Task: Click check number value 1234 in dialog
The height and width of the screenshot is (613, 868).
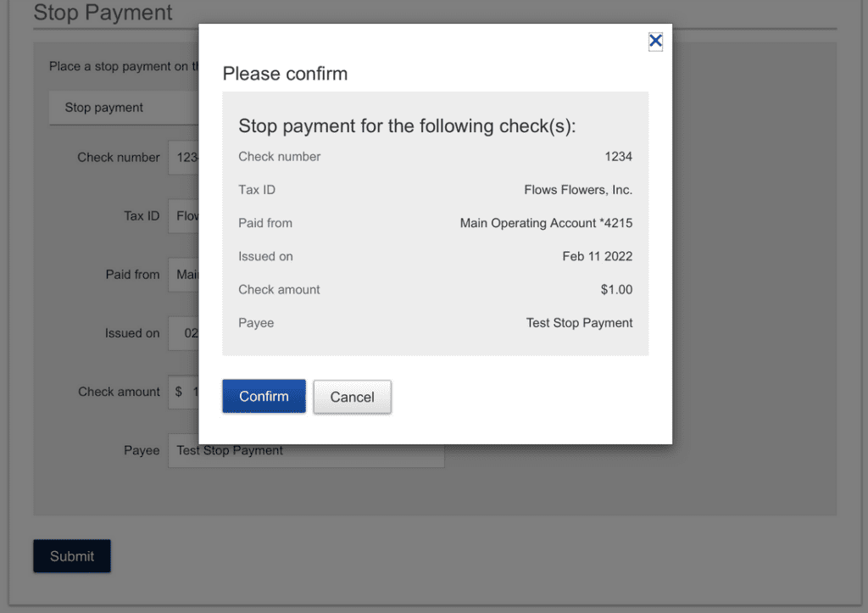Action: point(618,157)
